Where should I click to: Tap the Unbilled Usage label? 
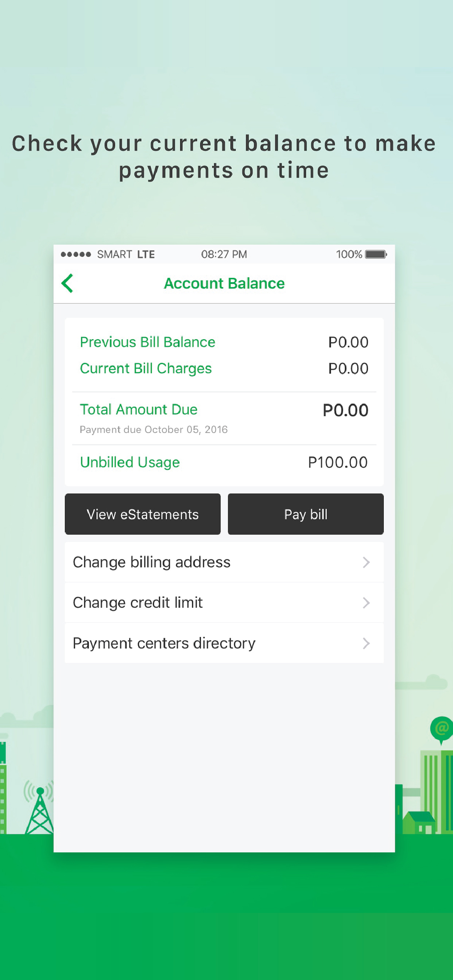point(130,462)
